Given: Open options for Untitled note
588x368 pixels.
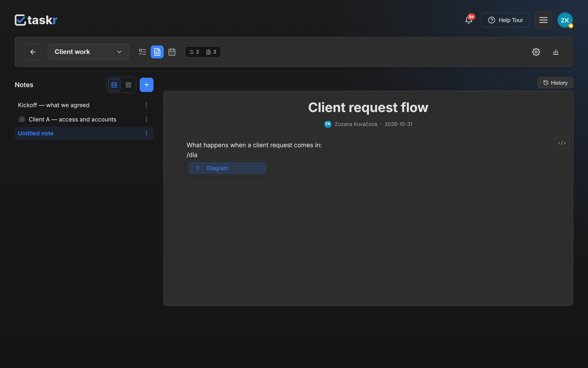Looking at the screenshot, I should point(146,133).
